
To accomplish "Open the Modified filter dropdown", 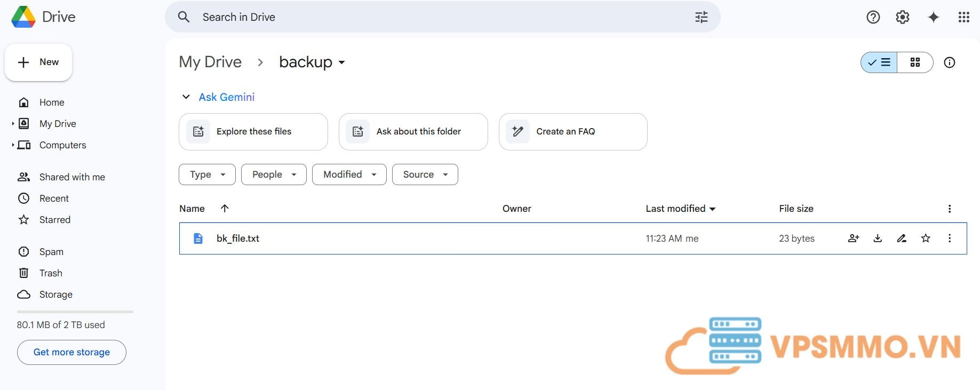I will pyautogui.click(x=349, y=174).
